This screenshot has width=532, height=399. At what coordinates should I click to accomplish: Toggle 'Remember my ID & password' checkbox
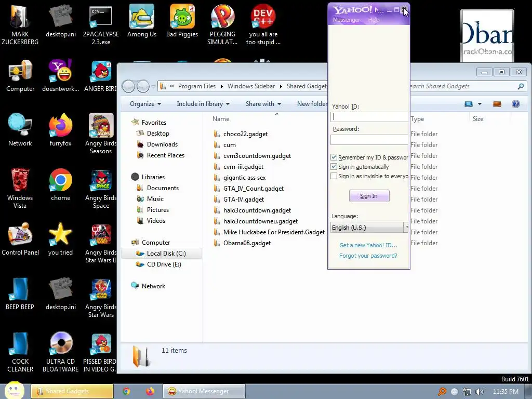[334, 157]
